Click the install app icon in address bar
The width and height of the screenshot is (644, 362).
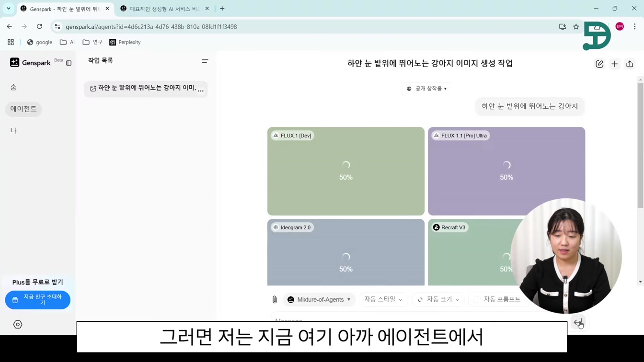point(563,27)
